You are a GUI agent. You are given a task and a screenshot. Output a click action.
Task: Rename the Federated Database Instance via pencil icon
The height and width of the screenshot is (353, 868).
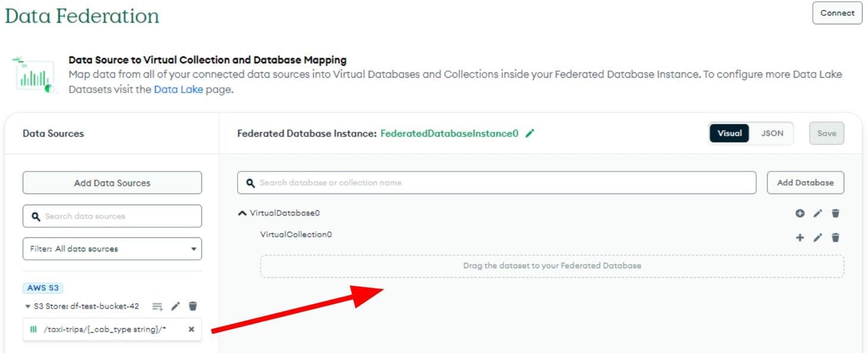click(x=530, y=133)
